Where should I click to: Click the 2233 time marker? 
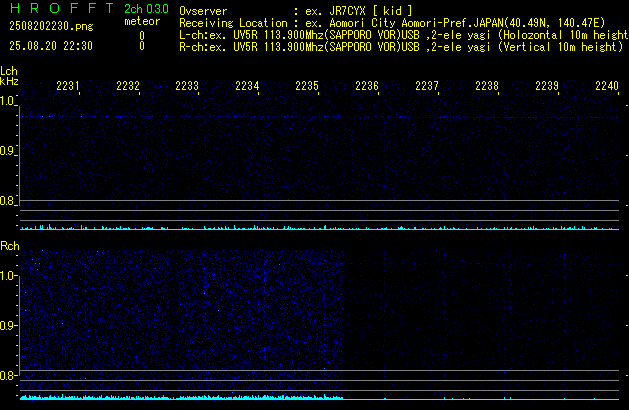[x=187, y=86]
